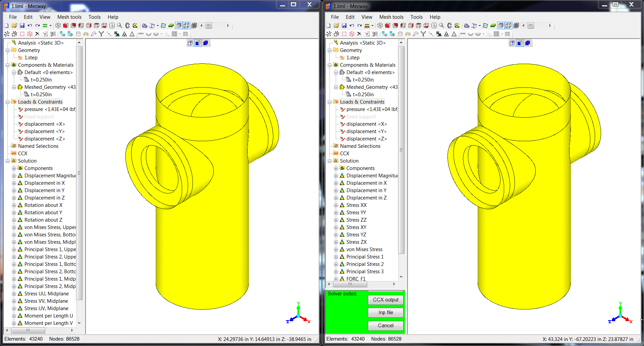Toggle shaded surfaces view in left window
This screenshot has width=644, height=346.
[x=179, y=25]
